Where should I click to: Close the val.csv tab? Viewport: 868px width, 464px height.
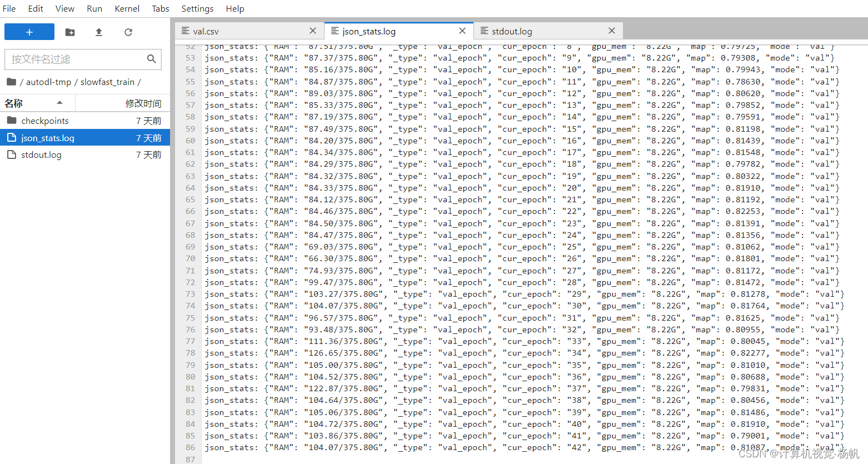313,31
